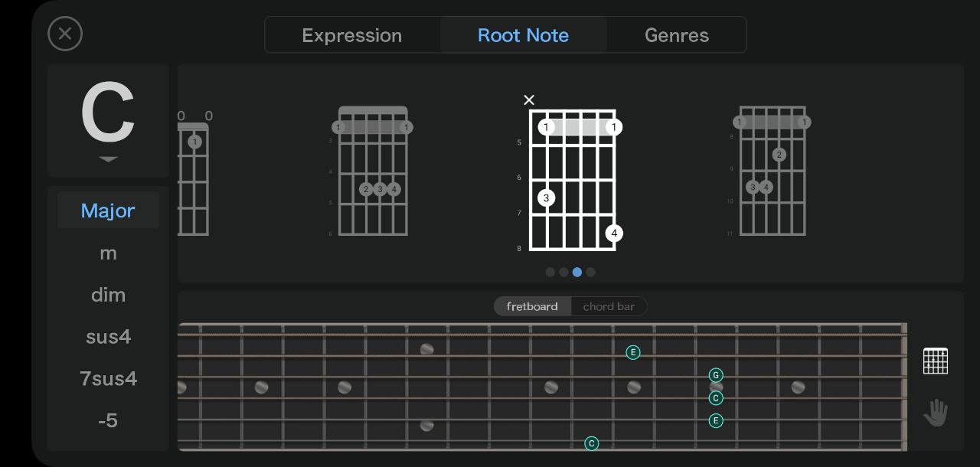Go to the fourth chord page dot

click(x=590, y=272)
